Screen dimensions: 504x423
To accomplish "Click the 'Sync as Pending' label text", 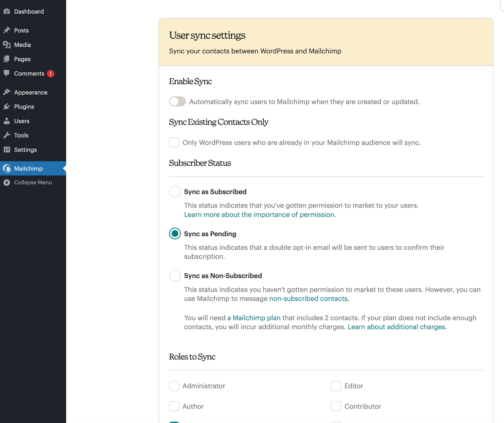I will click(210, 234).
